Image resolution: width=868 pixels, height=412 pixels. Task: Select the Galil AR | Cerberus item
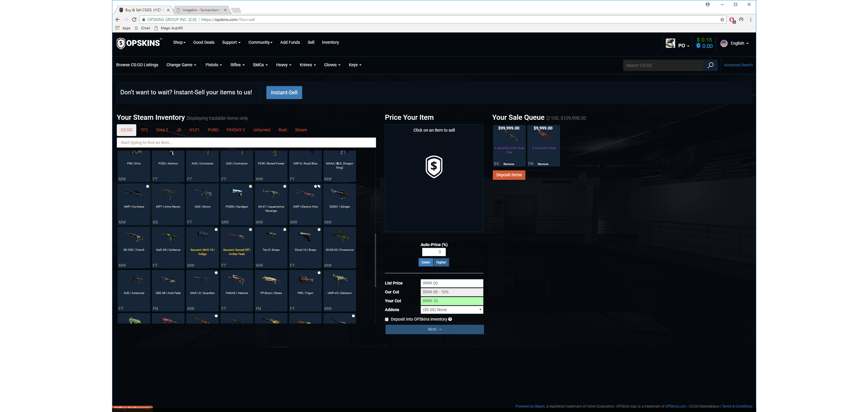168,248
